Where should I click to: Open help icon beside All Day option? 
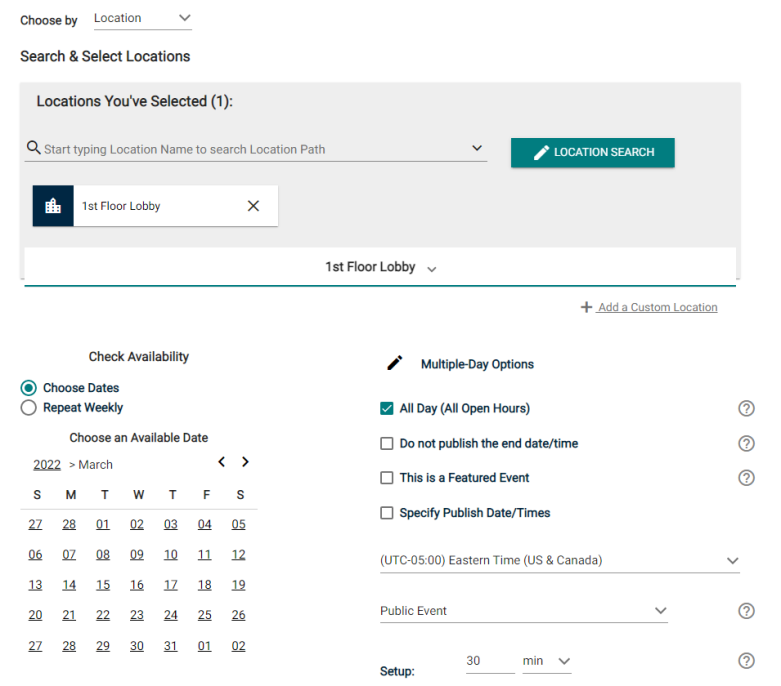tap(745, 408)
